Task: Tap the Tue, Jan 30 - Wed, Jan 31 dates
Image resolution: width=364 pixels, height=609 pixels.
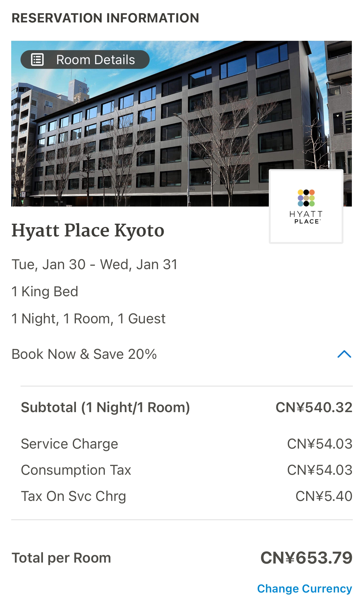Action: 95,264
